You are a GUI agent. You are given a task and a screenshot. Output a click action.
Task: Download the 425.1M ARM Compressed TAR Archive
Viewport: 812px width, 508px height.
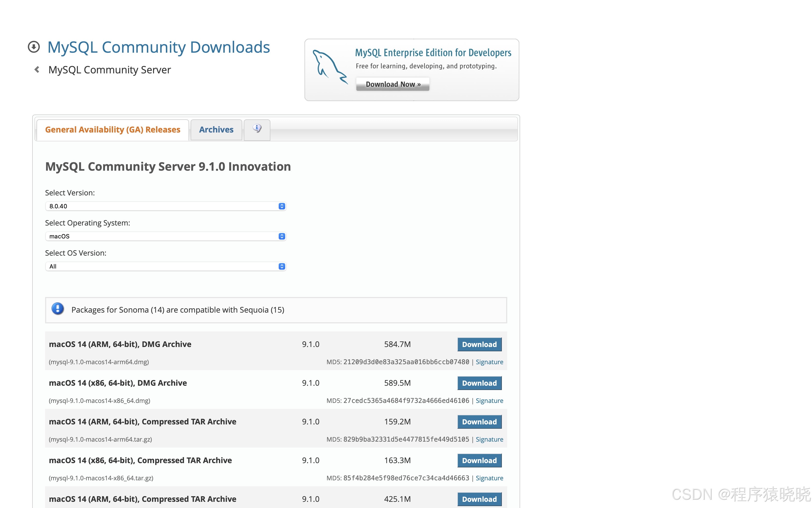[480, 499]
